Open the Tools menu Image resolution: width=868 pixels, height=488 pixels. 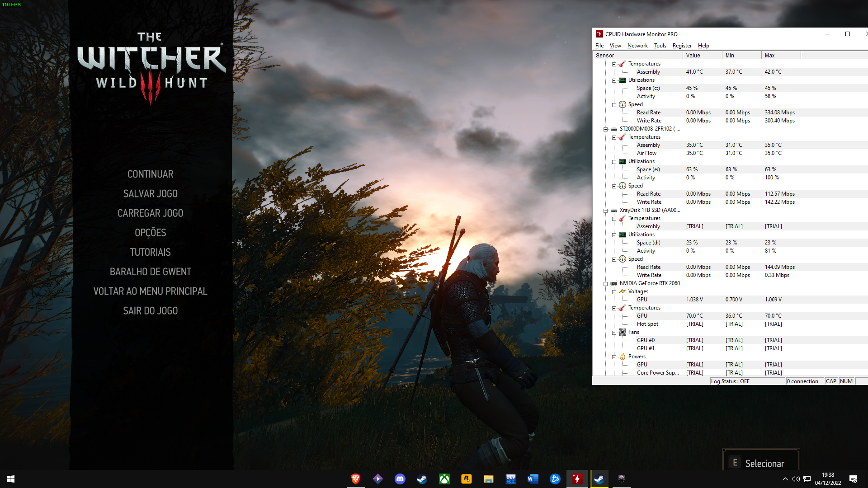tap(660, 46)
